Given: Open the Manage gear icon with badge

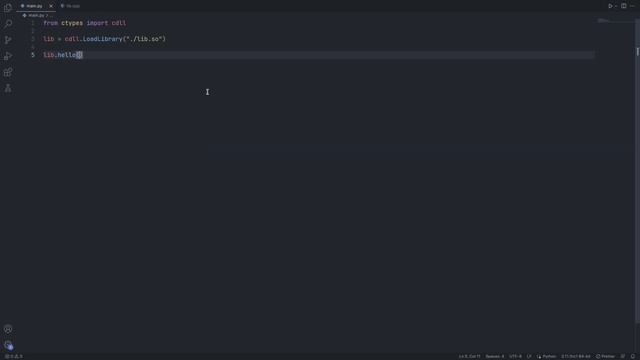Looking at the screenshot, I should click(x=8, y=345).
